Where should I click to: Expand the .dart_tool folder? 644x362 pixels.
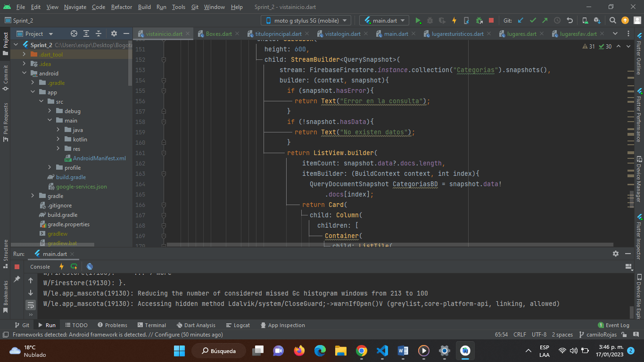[x=25, y=55]
